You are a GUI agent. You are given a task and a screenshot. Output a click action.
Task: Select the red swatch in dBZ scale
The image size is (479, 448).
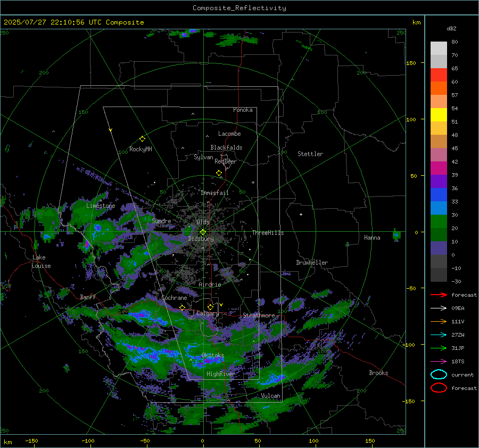[439, 75]
